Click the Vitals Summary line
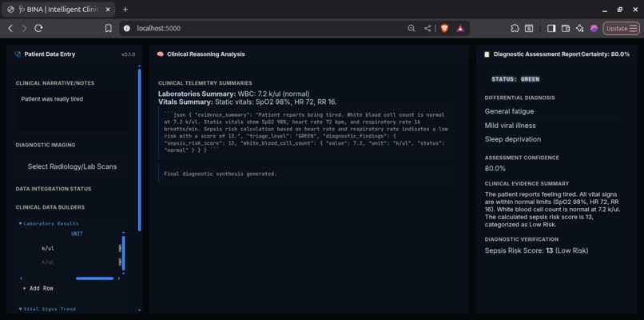The width and height of the screenshot is (644, 320). [247, 102]
